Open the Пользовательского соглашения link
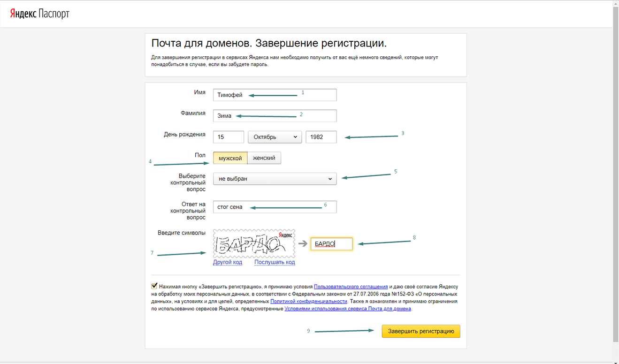Image resolution: width=619 pixels, height=364 pixels. pyautogui.click(x=351, y=286)
